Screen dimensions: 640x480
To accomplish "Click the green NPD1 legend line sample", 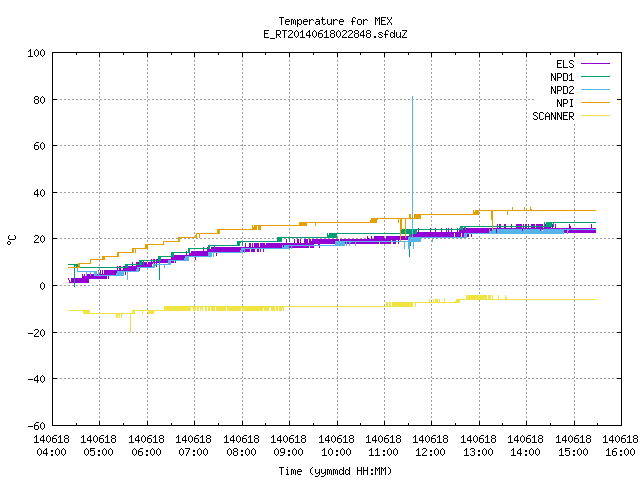I will pos(595,76).
